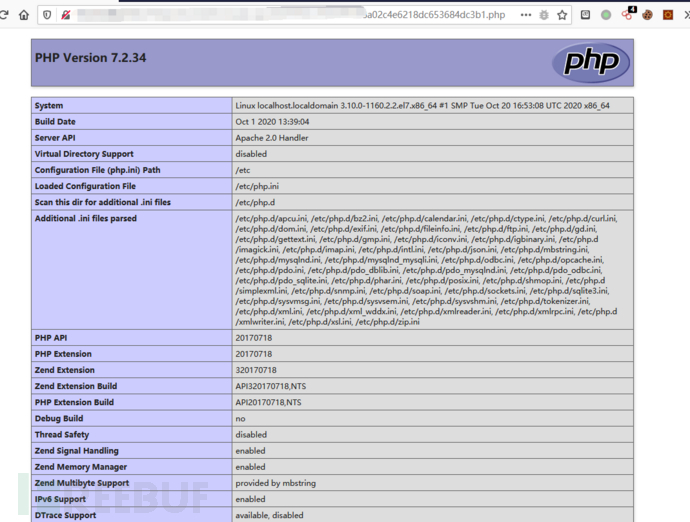The height and width of the screenshot is (522, 690).
Task: Click the Server API label
Action: coord(55,138)
